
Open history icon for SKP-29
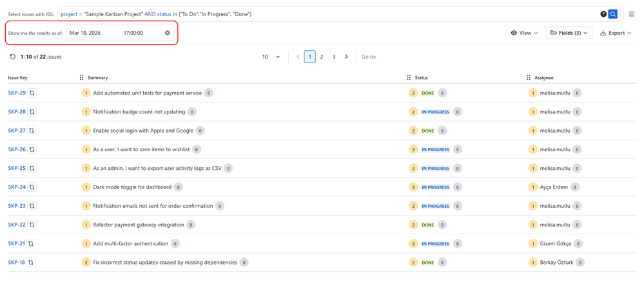[32, 93]
